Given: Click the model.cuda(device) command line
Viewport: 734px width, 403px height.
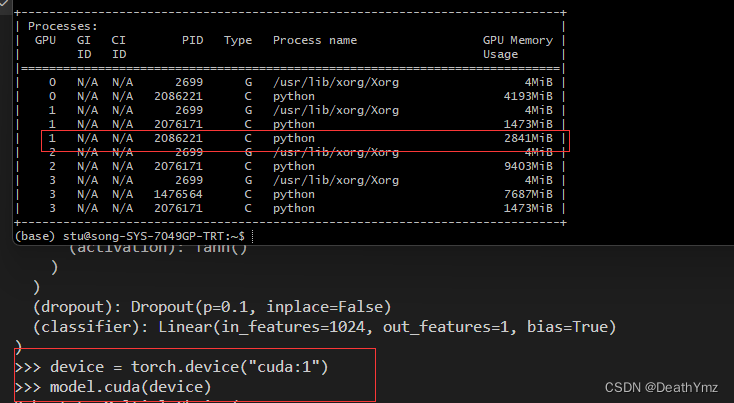Looking at the screenshot, I should tap(113, 387).
